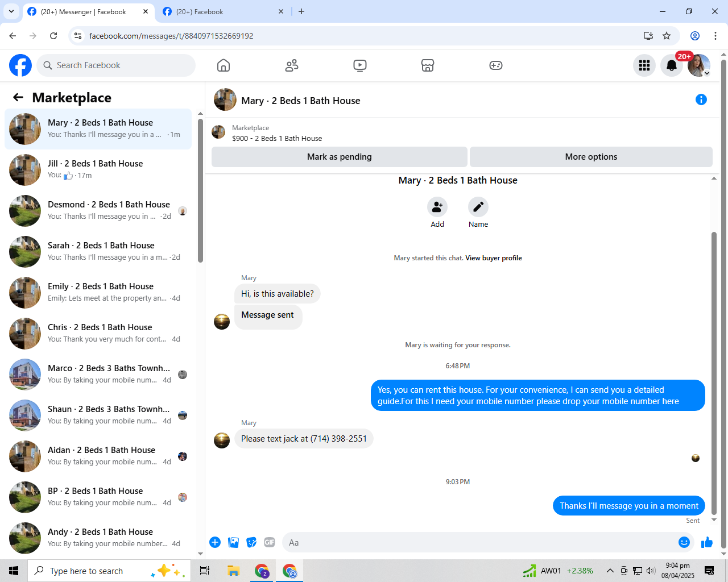The height and width of the screenshot is (582, 728).
Task: Open Emily's conversation
Action: [x=98, y=293]
